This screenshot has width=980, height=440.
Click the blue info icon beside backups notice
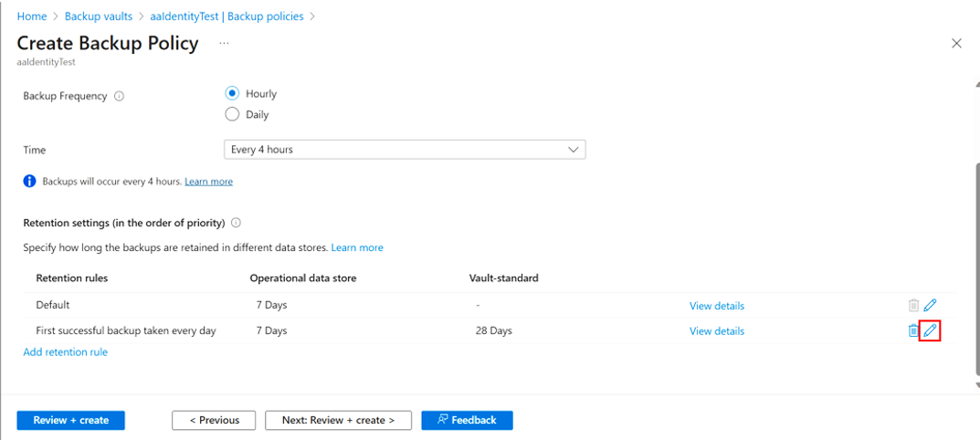29,182
